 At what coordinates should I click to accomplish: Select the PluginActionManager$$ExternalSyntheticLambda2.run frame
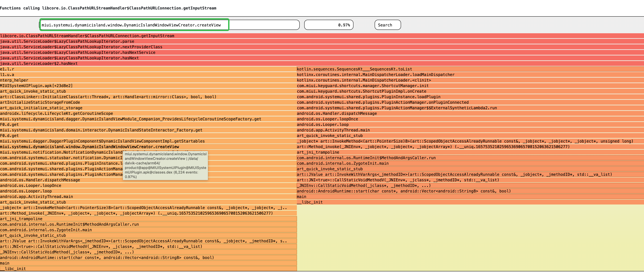[x=470, y=108]
